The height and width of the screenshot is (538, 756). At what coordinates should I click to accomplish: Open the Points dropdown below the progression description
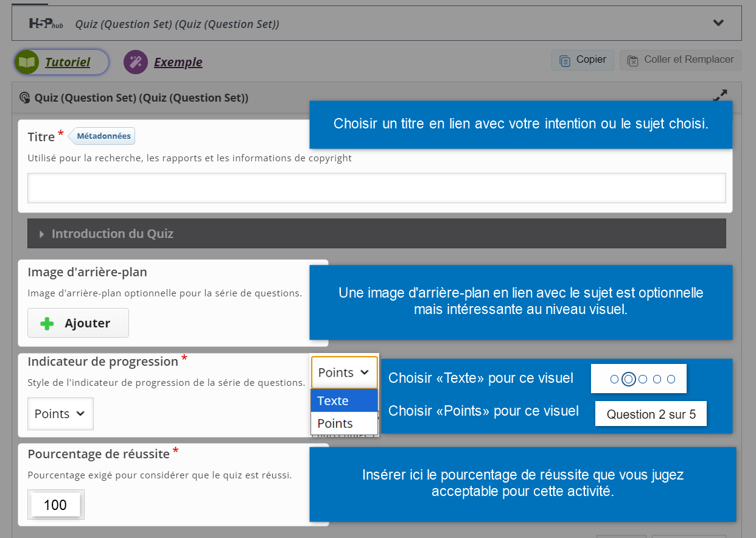[60, 414]
